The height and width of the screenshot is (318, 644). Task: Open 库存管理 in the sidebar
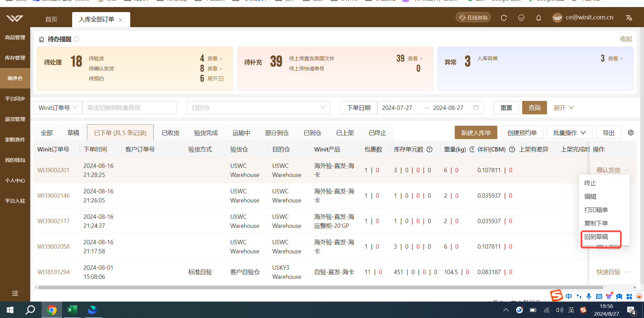15,58
